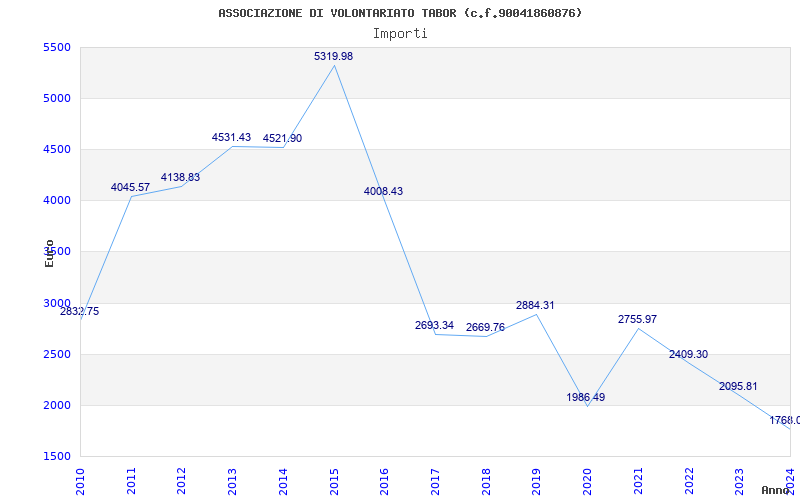Click the data label 2832.75
Screen dimensions: 800x500
[80, 312]
